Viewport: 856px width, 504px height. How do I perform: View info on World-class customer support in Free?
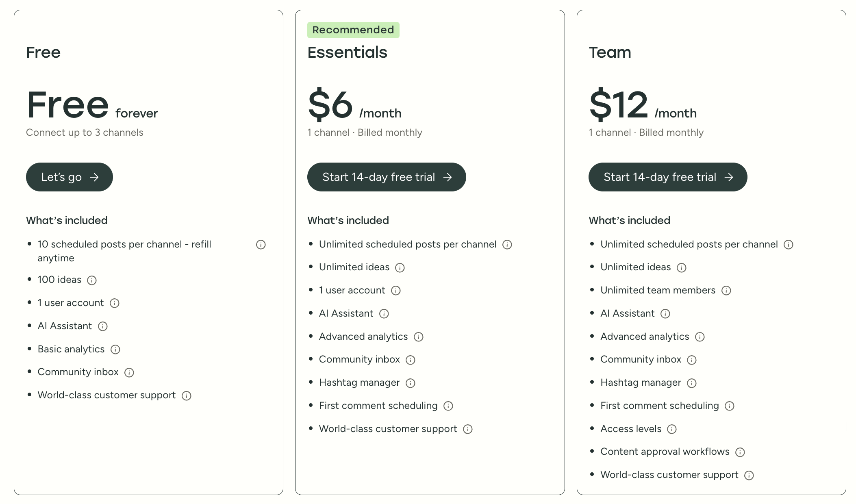(186, 395)
